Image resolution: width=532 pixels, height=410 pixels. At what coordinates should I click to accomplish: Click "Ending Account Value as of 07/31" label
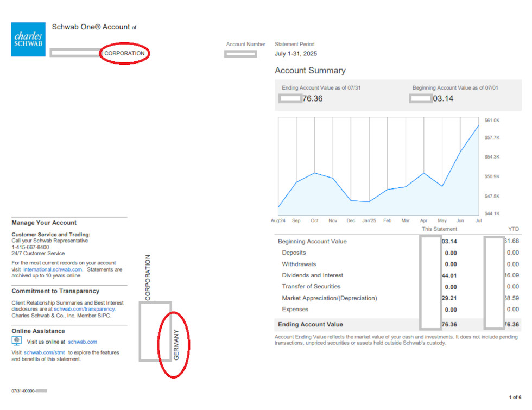tap(321, 87)
